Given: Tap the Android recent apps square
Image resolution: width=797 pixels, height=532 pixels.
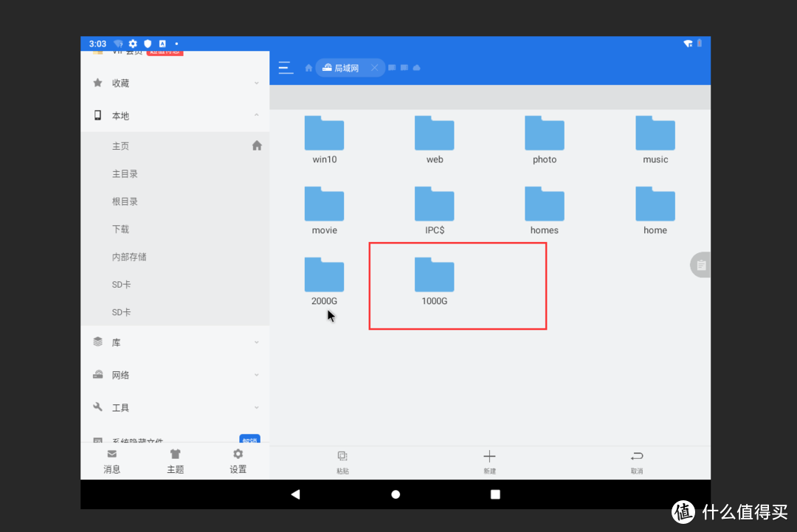Looking at the screenshot, I should pos(495,494).
